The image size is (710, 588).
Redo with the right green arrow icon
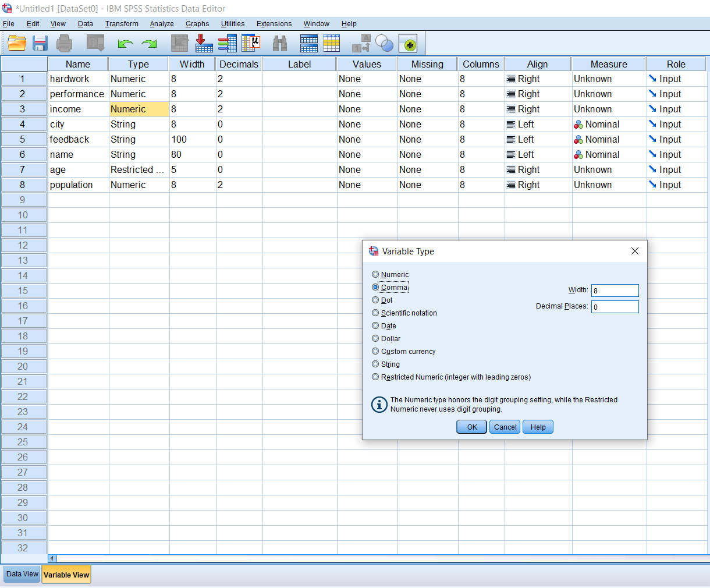[x=150, y=44]
